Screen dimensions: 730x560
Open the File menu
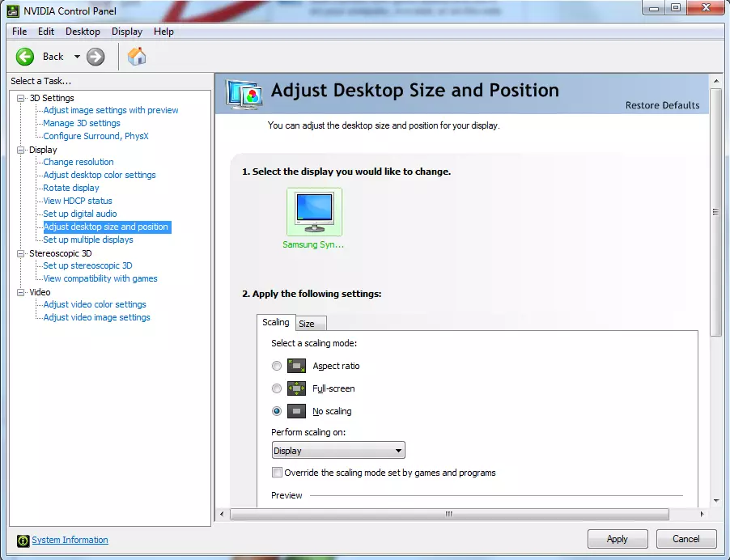coord(19,32)
